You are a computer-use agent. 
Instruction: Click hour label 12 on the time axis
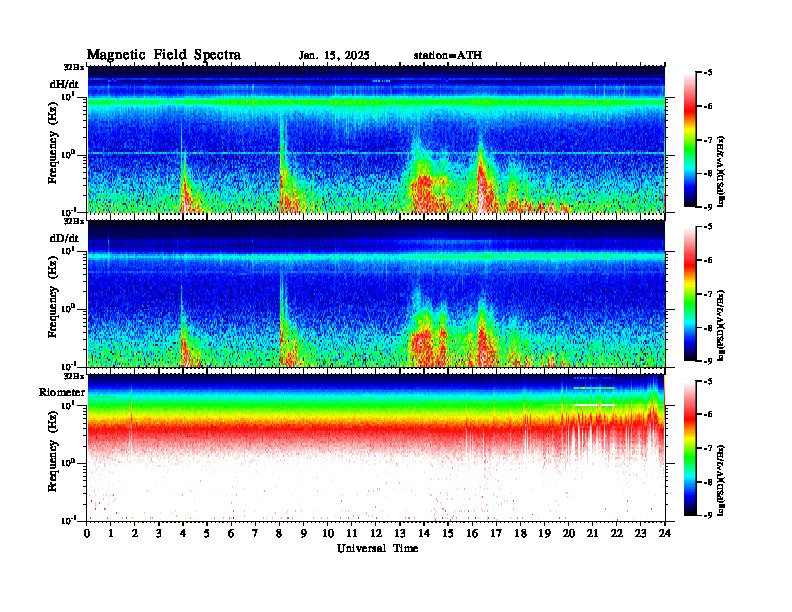click(x=376, y=533)
